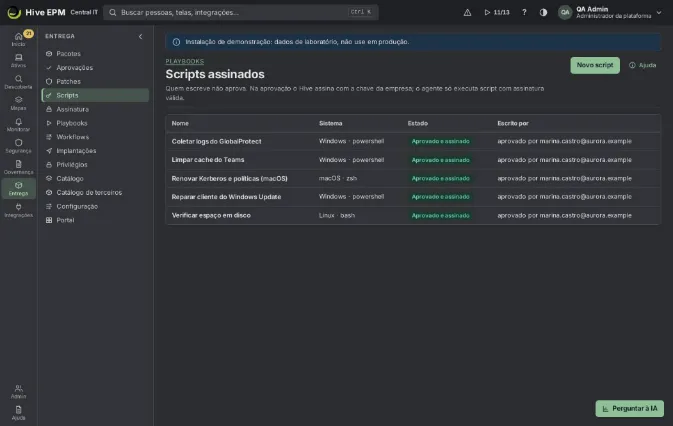The width and height of the screenshot is (673, 426).
Task: Open the Governança document icon
Action: pos(18,167)
